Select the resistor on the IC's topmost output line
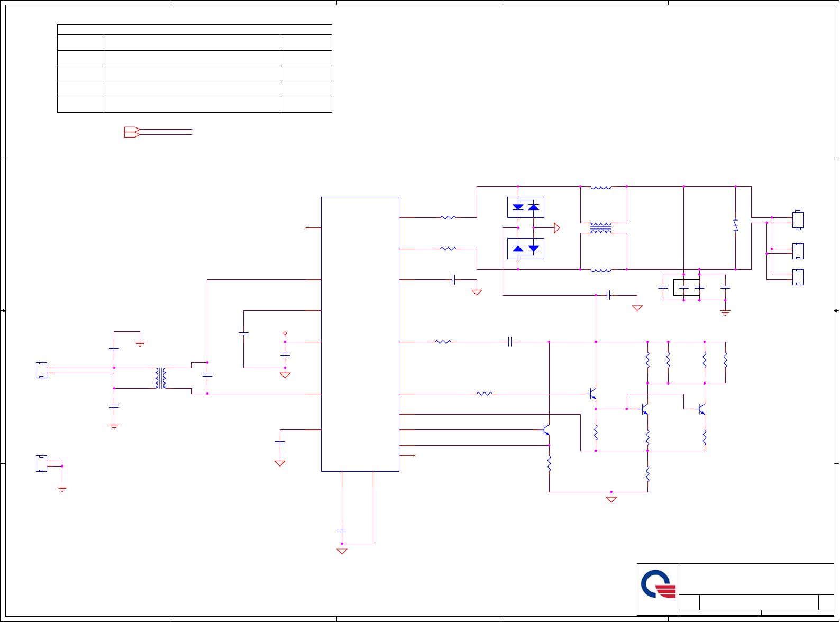The image size is (840, 622). (x=448, y=217)
